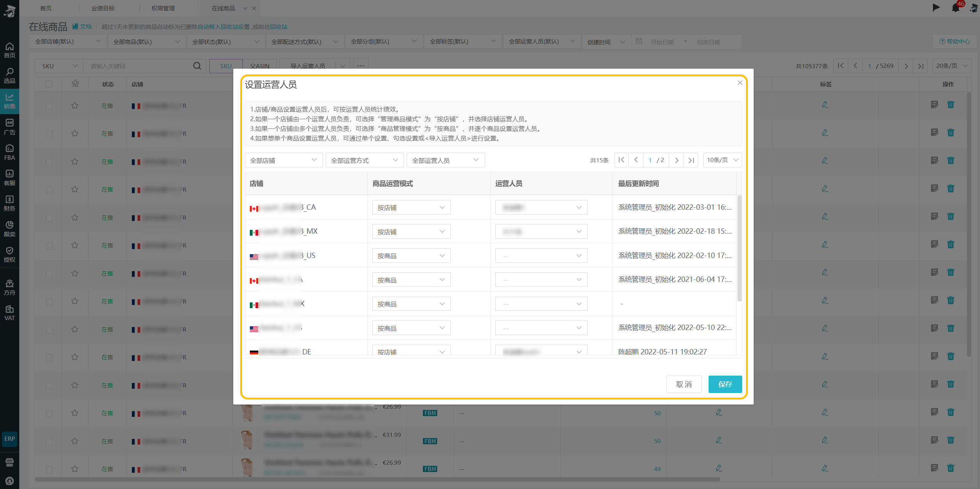Check the first product row checkbox

click(49, 106)
